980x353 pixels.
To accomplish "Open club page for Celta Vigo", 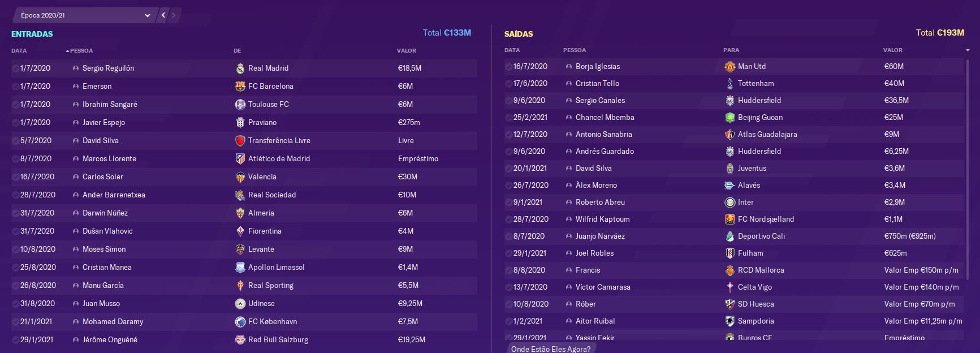I will pos(755,287).
